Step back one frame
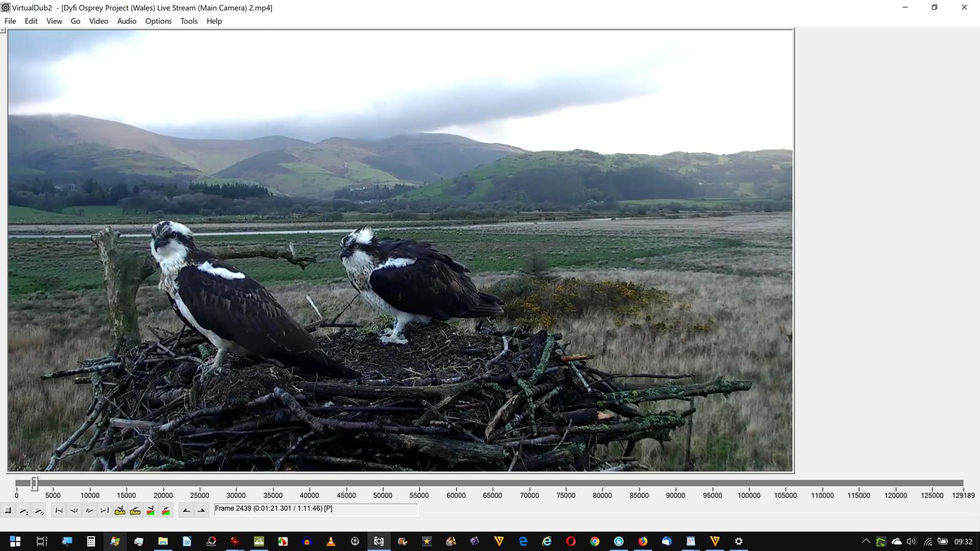980x551 pixels. pos(74,510)
